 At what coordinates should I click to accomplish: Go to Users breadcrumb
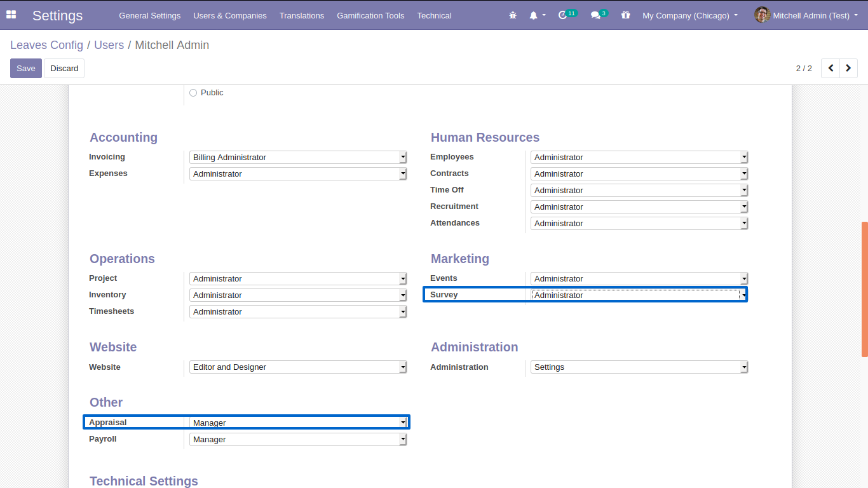[x=109, y=45]
